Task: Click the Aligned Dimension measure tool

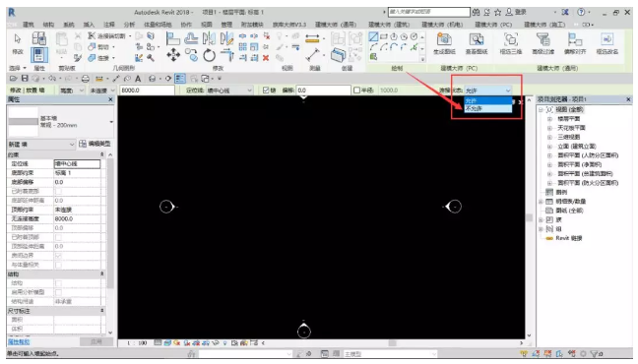Action: pos(312,37)
